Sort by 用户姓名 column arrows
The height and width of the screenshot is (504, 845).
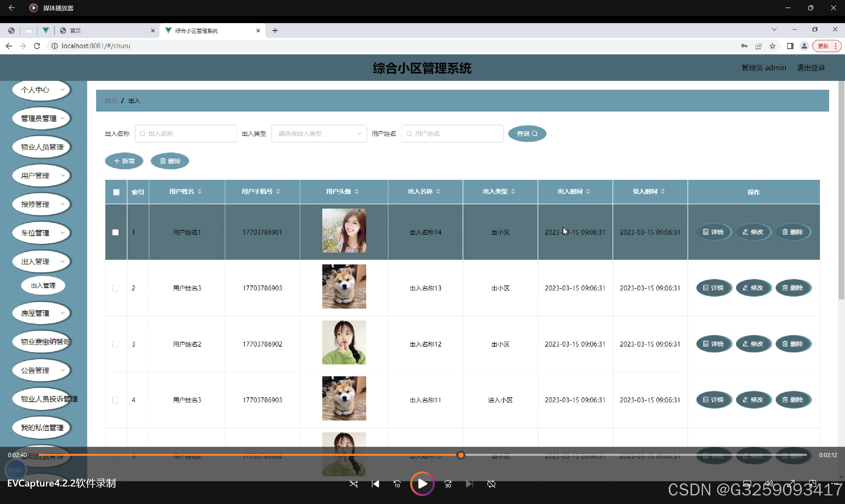(199, 191)
